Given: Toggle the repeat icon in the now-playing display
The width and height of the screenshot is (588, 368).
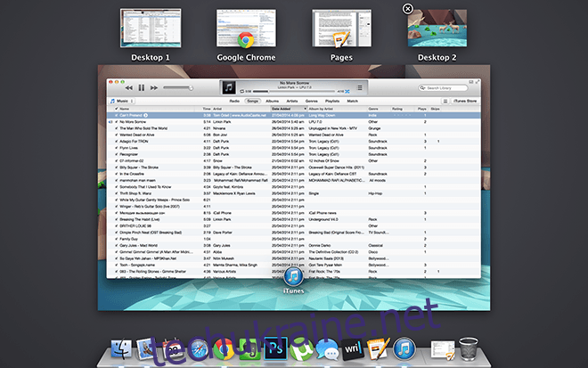Looking at the screenshot, I should pos(241,91).
